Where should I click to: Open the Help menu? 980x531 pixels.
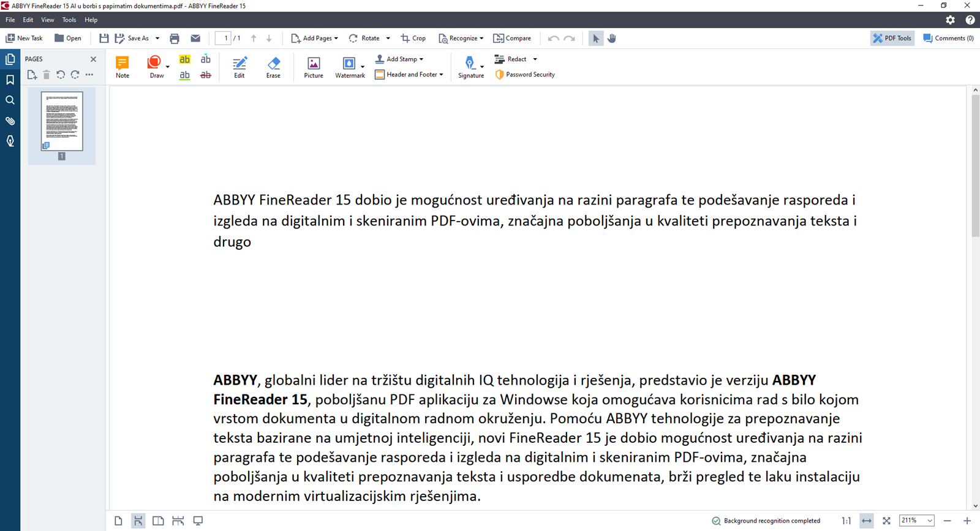click(91, 20)
